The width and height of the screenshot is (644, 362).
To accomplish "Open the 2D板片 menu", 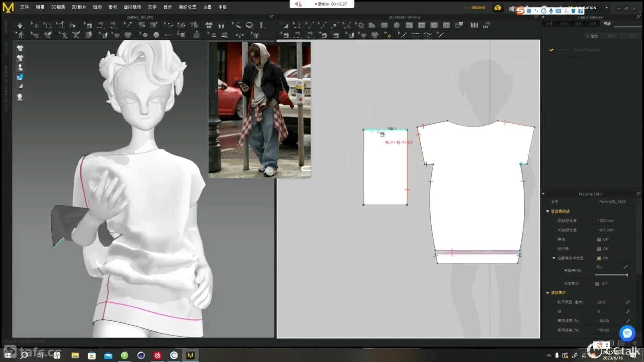I will [79, 7].
